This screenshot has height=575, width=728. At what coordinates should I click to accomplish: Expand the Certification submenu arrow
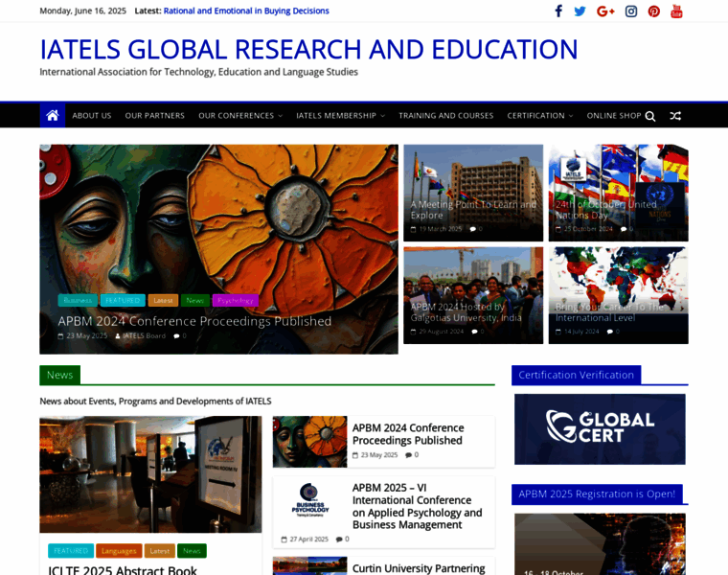coord(571,116)
